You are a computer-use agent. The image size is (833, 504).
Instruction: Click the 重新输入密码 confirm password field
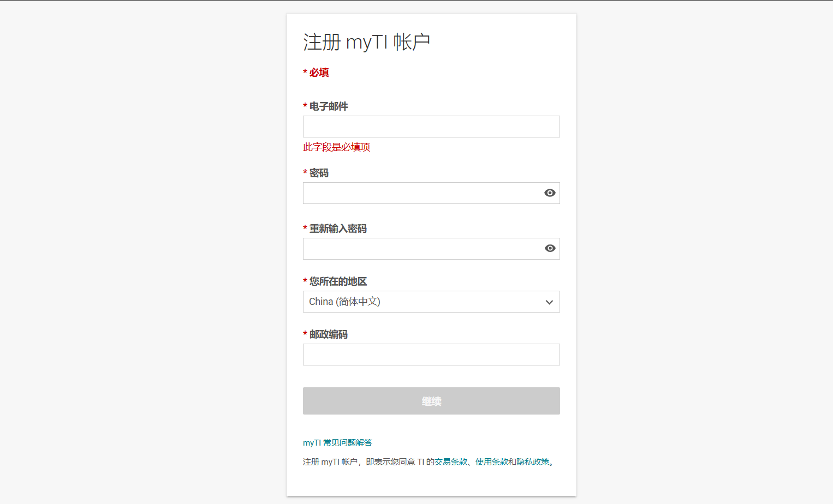click(x=431, y=249)
